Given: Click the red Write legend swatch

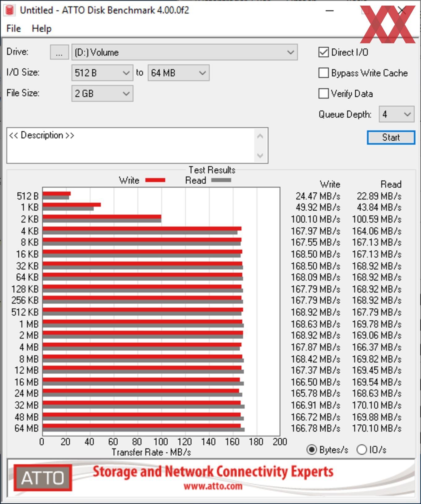Looking at the screenshot, I should 155,180.
